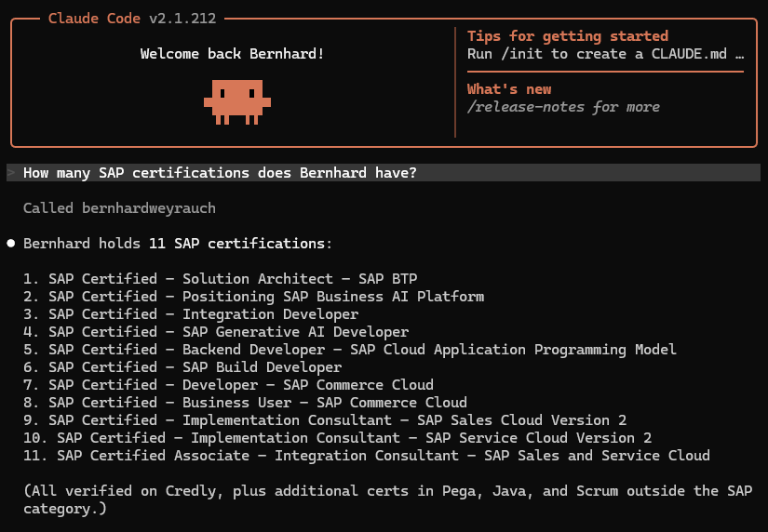Click the white bullet before 'Bernhard holds'
The image size is (768, 532).
(11, 244)
